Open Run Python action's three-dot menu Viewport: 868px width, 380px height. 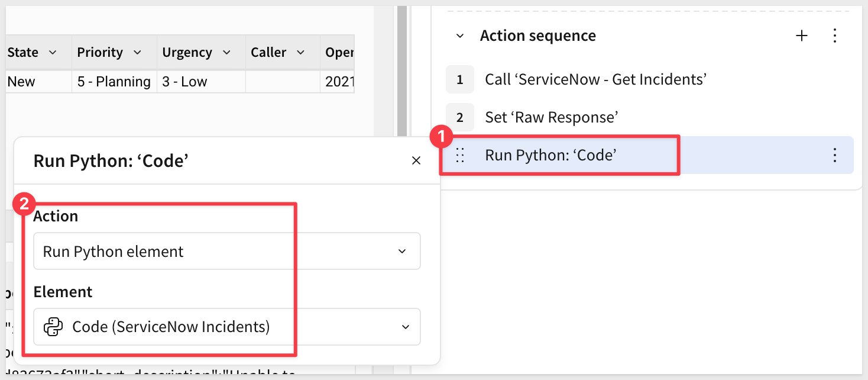pos(835,156)
